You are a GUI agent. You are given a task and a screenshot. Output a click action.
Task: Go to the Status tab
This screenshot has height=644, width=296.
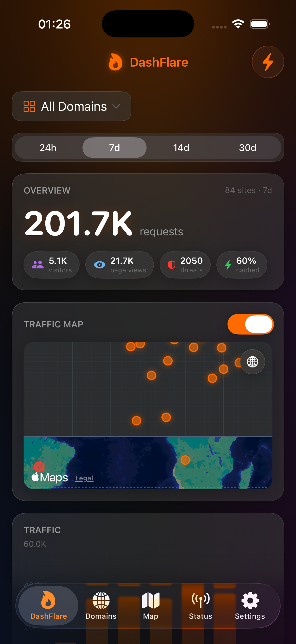coord(201,605)
